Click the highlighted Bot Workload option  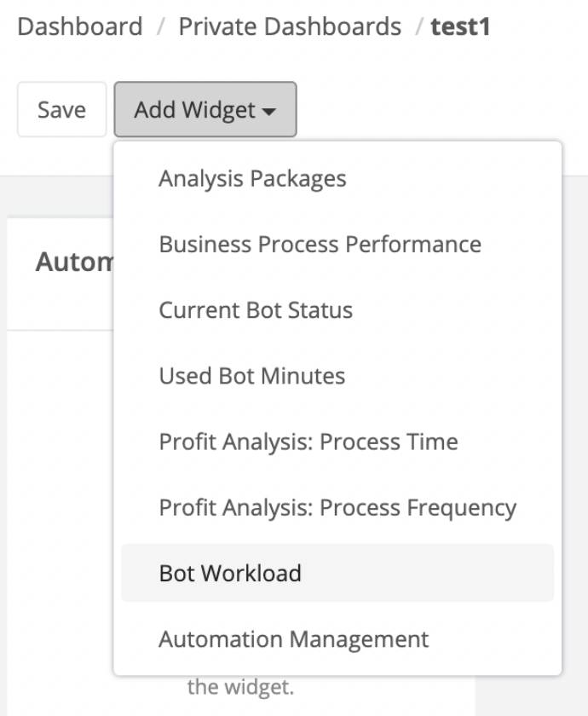(230, 573)
